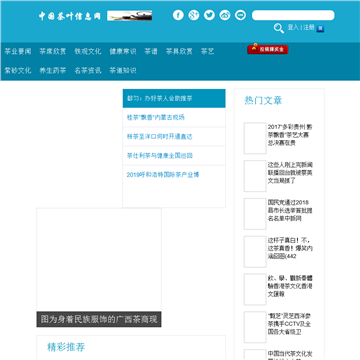The image size is (360, 360).
Task: Click the 精彩推荐 section heading
Action: [x=66, y=347]
